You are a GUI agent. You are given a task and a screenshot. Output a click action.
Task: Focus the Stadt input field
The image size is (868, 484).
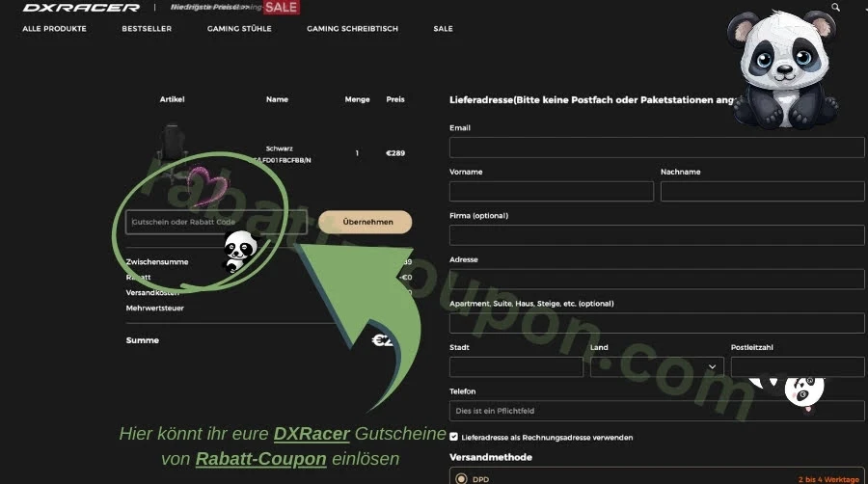(x=517, y=366)
